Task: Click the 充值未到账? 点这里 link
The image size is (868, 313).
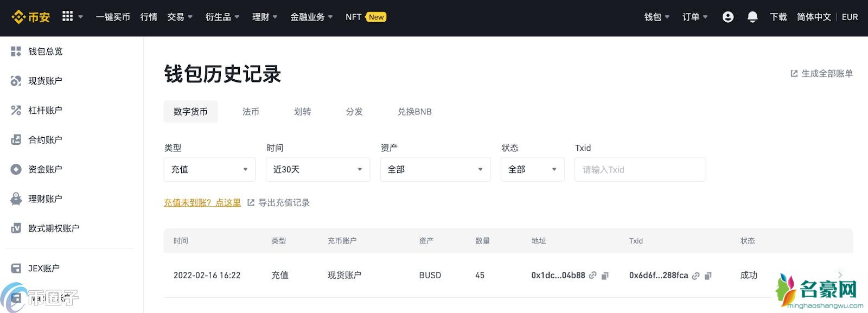Action: pyautogui.click(x=202, y=203)
